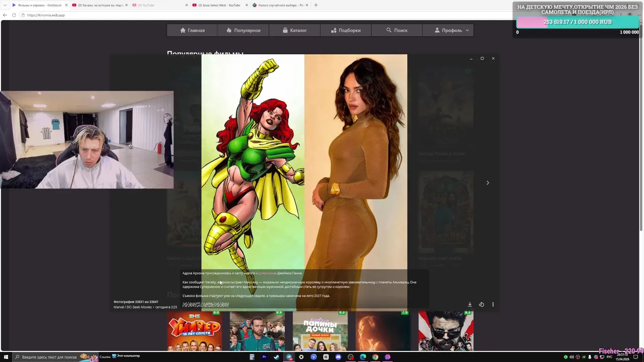Click the 'Фотография 33831 из 33847' counter
This screenshot has width=644, height=362.
[136, 302]
